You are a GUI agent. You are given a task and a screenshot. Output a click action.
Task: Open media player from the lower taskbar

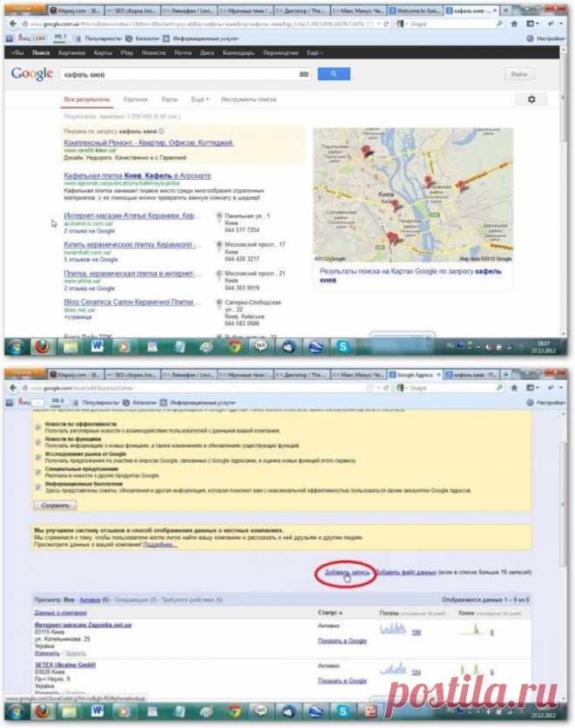coord(125,711)
